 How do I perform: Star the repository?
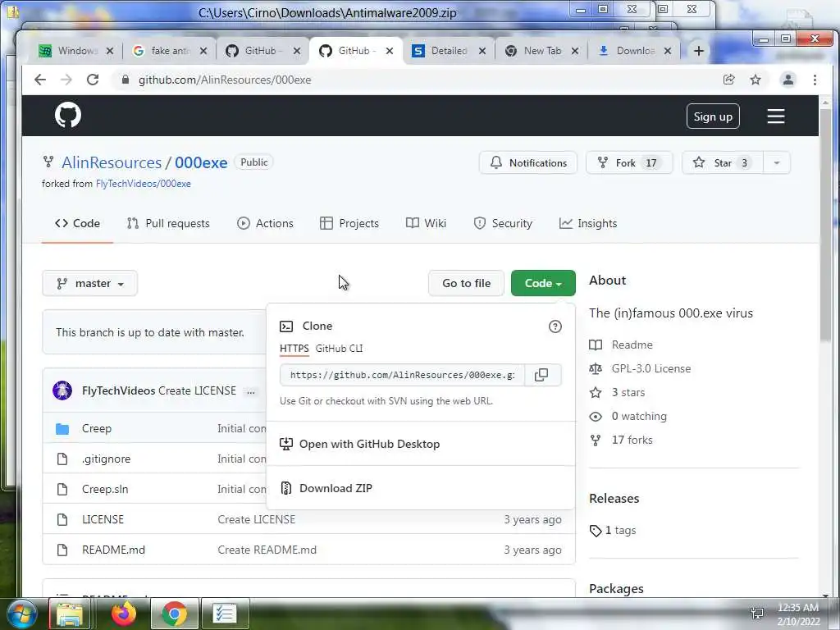723,163
